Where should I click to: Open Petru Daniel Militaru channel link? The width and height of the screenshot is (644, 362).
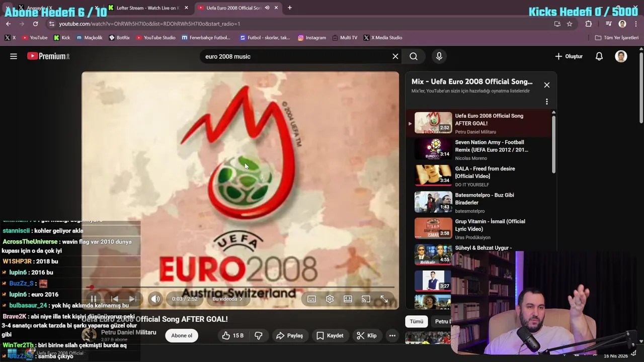[128, 333]
